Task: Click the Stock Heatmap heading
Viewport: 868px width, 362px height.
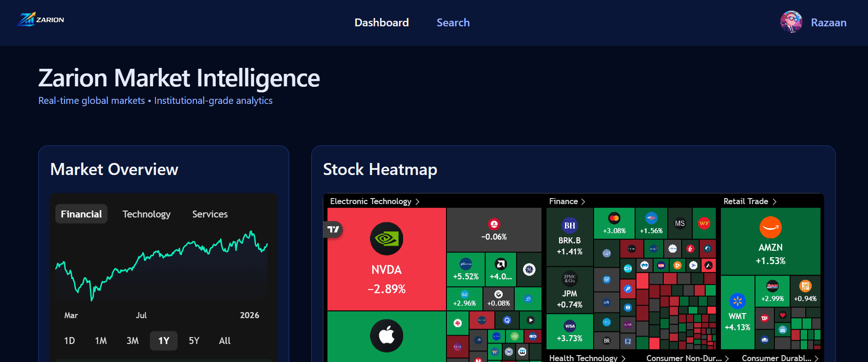Action: point(380,169)
